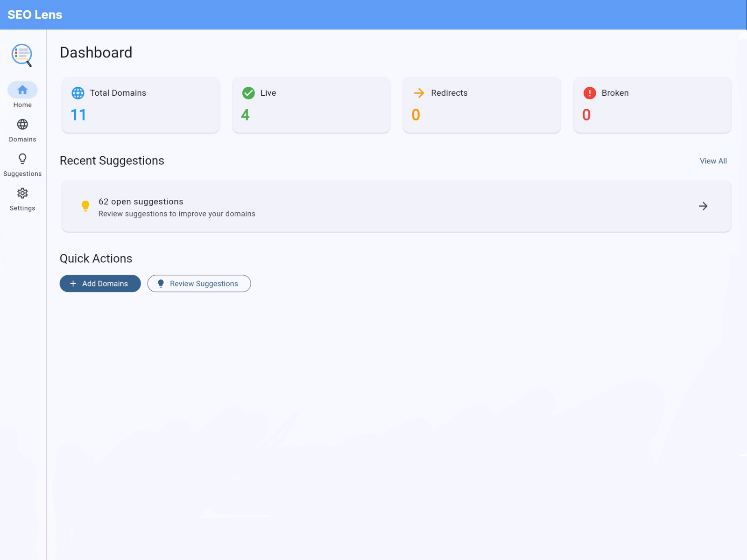Click the Review Suggestions button
Image resolution: width=747 pixels, height=560 pixels.
(x=199, y=283)
